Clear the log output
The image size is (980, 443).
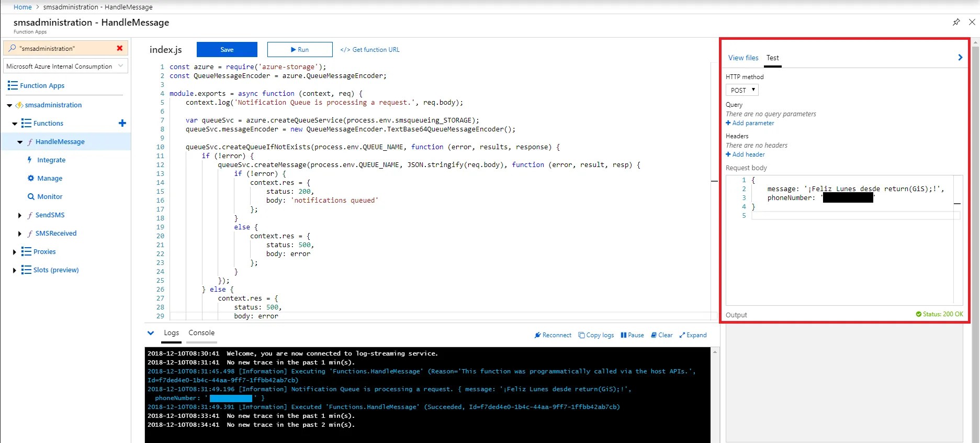point(662,335)
